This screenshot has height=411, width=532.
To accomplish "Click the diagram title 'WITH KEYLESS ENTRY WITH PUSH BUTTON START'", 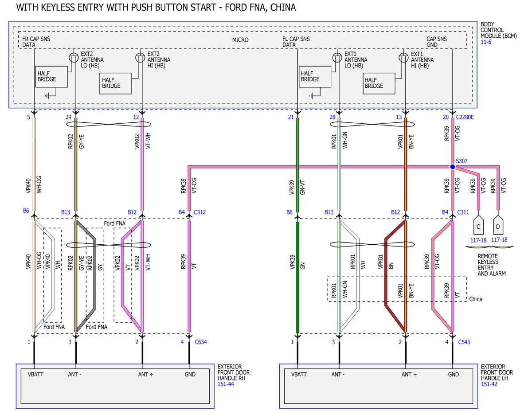I will point(156,8).
